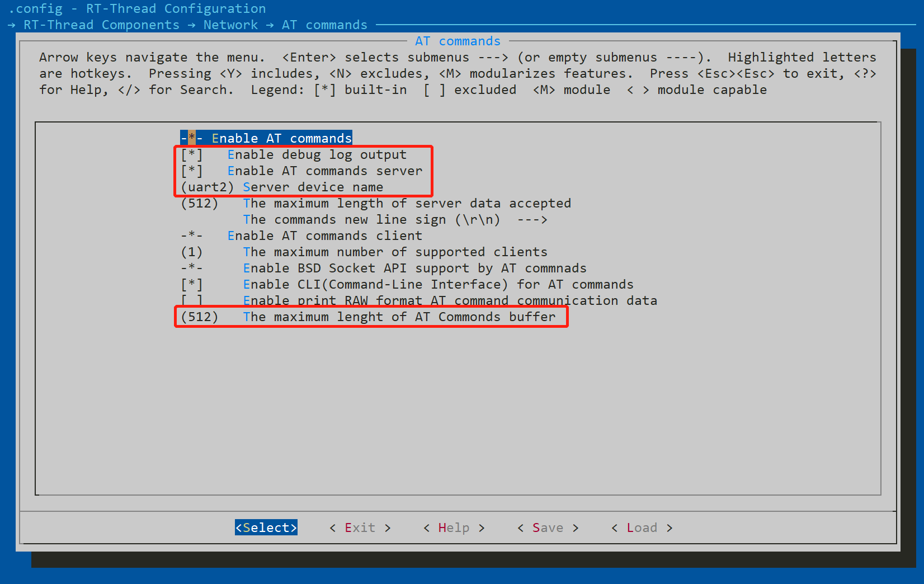924x584 pixels.
Task: Select Enable AT commands client entry
Action: tap(301, 236)
